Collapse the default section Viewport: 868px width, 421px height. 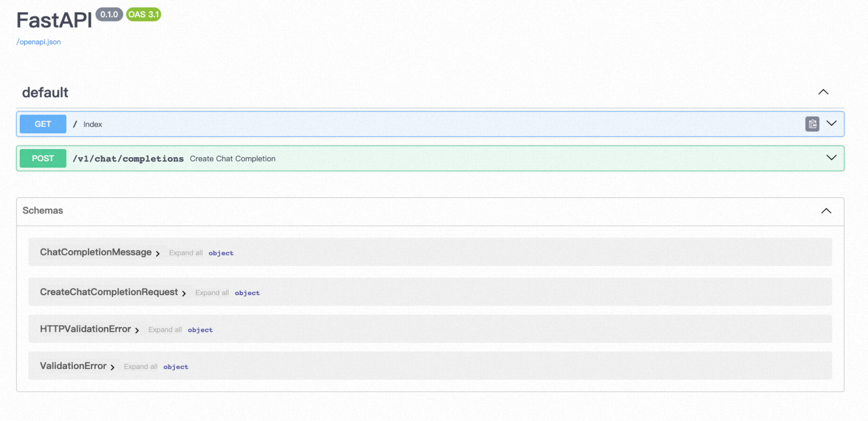(x=823, y=92)
